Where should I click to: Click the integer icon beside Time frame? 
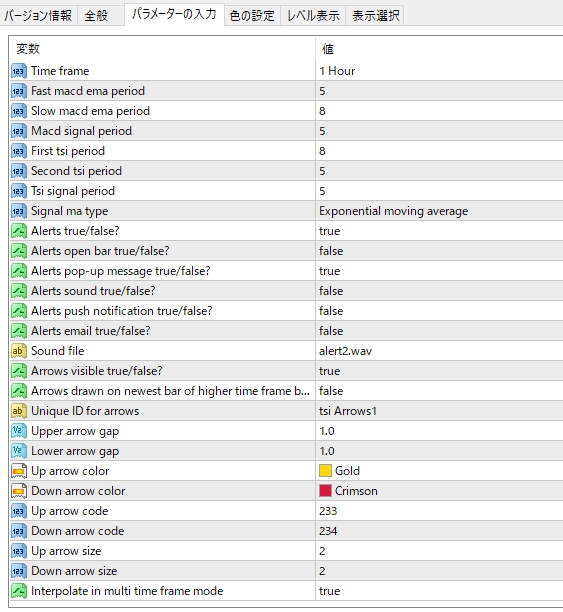tap(18, 71)
